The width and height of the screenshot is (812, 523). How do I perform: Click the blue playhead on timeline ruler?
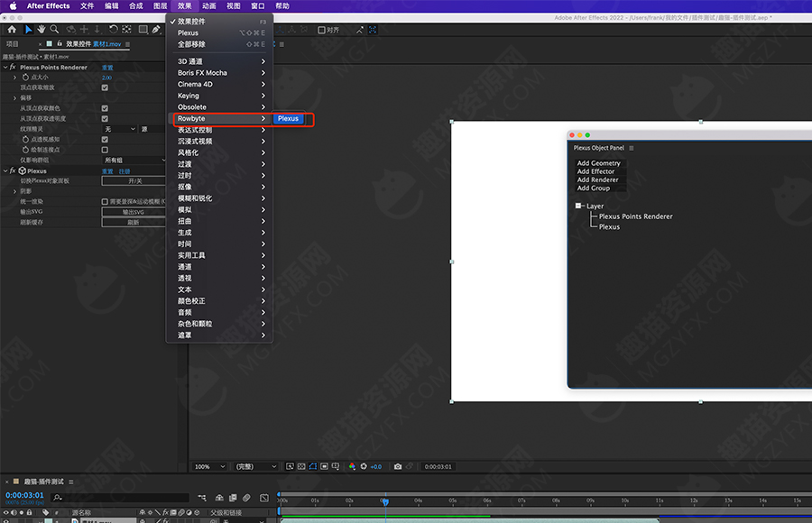click(384, 500)
